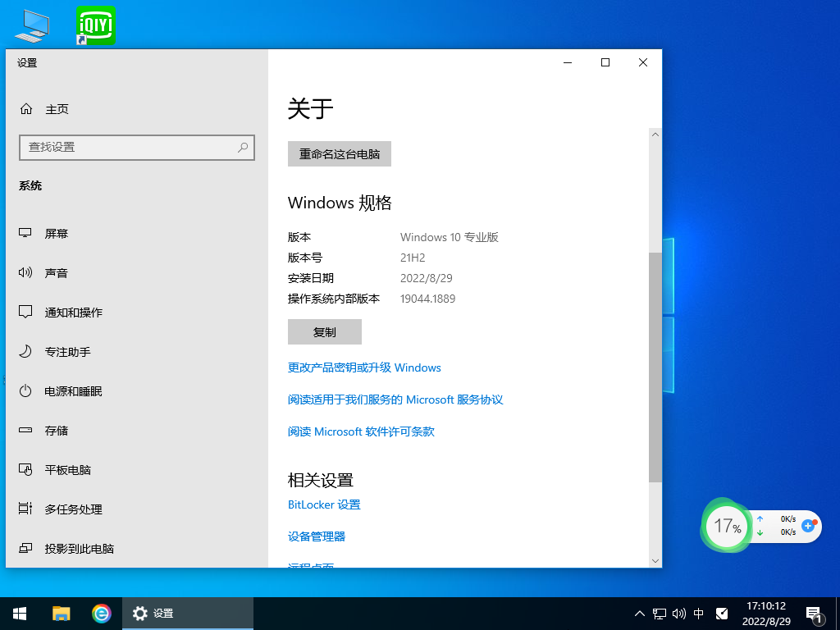Open the BitLocker 设置 link

(x=324, y=504)
